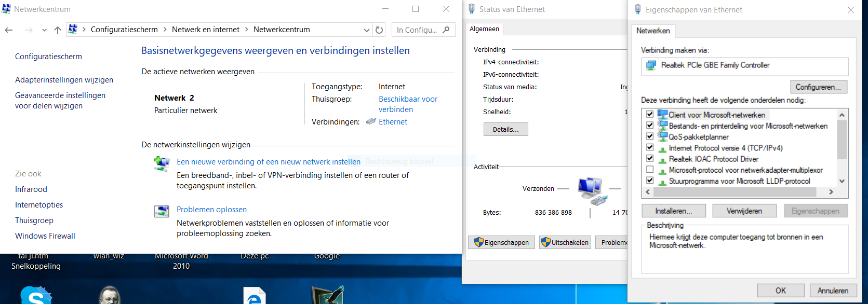Click the Ethernet connection plug icon
The width and height of the screenshot is (868, 304).
pyautogui.click(x=371, y=121)
